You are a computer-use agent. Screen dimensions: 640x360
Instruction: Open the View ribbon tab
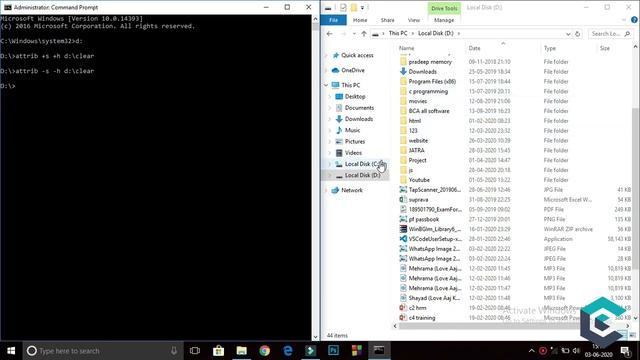coord(413,20)
